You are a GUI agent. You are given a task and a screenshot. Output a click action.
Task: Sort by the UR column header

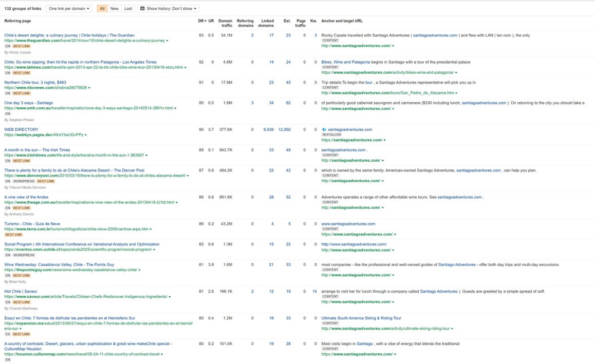[x=211, y=21]
